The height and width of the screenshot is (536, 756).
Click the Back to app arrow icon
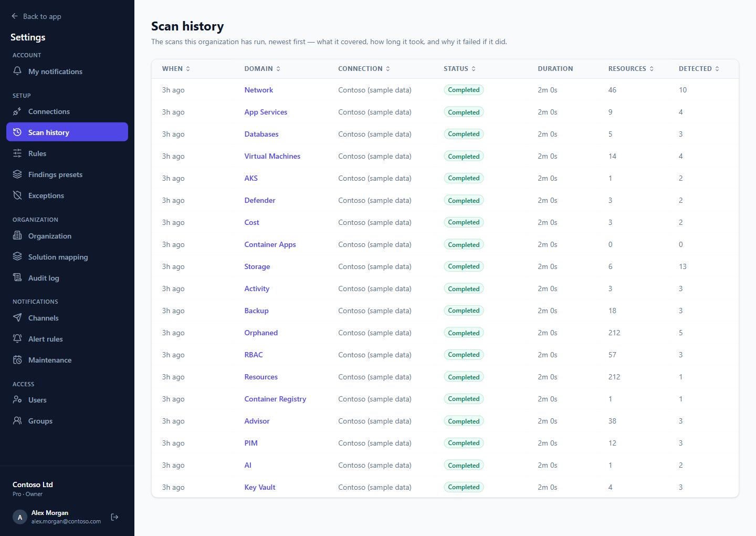click(x=15, y=16)
